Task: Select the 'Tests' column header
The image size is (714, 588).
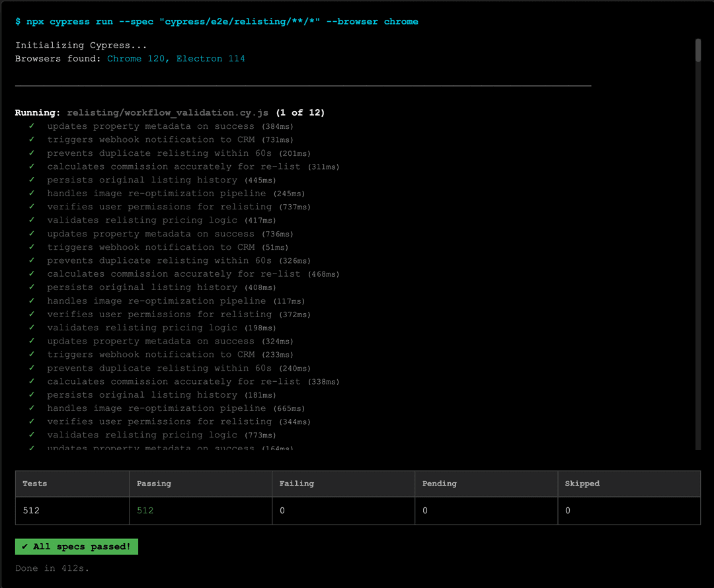Action: 35,484
